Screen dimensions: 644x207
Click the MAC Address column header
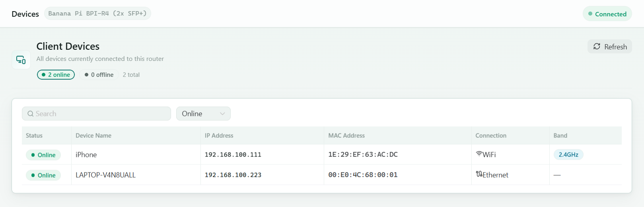[x=346, y=135]
